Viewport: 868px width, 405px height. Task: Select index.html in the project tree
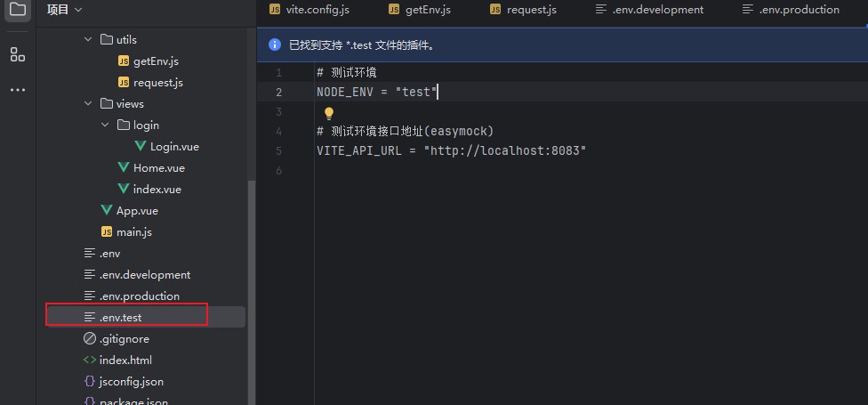[x=125, y=360]
